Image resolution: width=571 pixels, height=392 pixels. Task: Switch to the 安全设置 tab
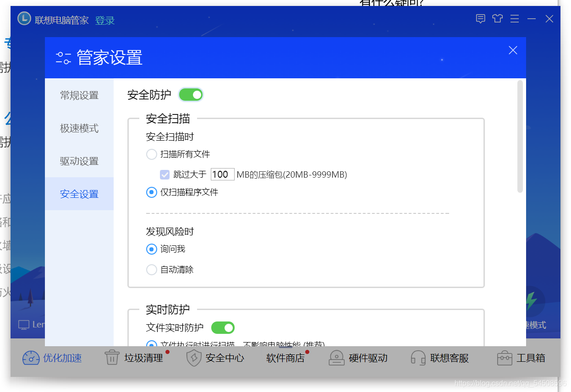(x=79, y=194)
